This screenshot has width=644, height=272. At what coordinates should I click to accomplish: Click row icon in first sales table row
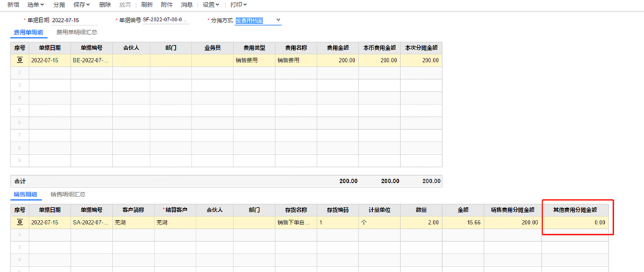click(20, 223)
